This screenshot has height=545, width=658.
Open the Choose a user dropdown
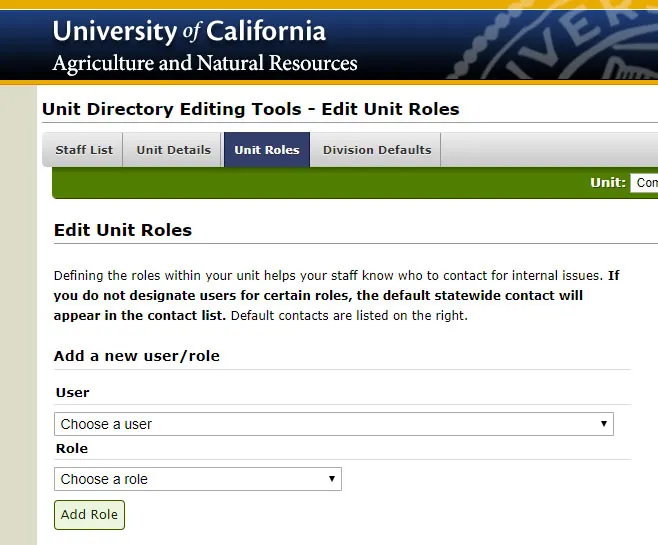[x=333, y=424]
